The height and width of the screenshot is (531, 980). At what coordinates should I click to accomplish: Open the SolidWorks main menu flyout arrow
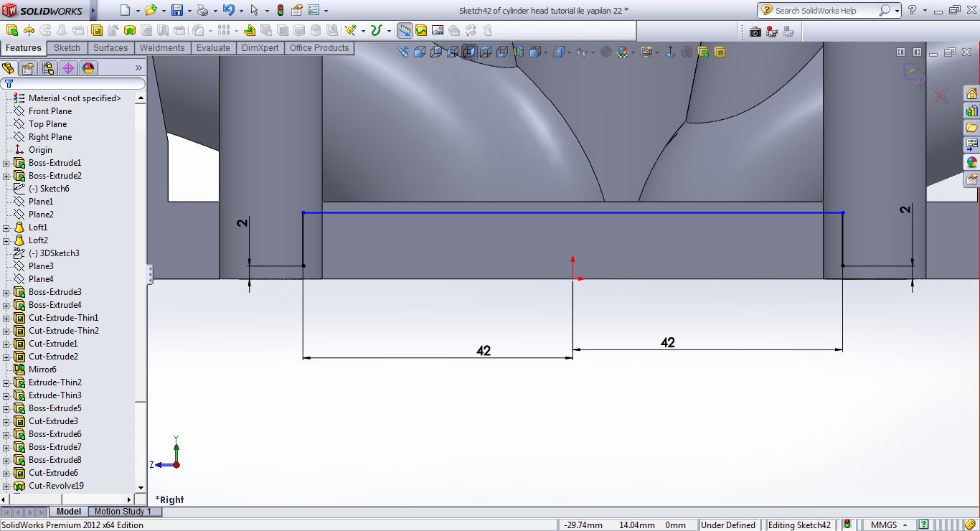93,11
